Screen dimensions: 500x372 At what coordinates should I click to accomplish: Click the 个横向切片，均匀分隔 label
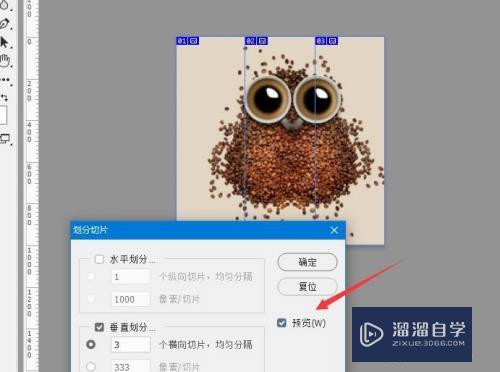tap(205, 344)
